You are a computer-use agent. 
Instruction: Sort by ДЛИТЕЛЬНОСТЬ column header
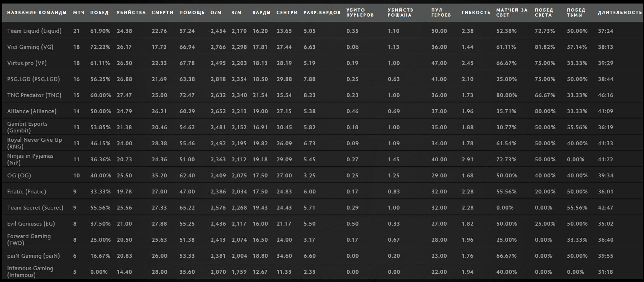click(x=620, y=12)
